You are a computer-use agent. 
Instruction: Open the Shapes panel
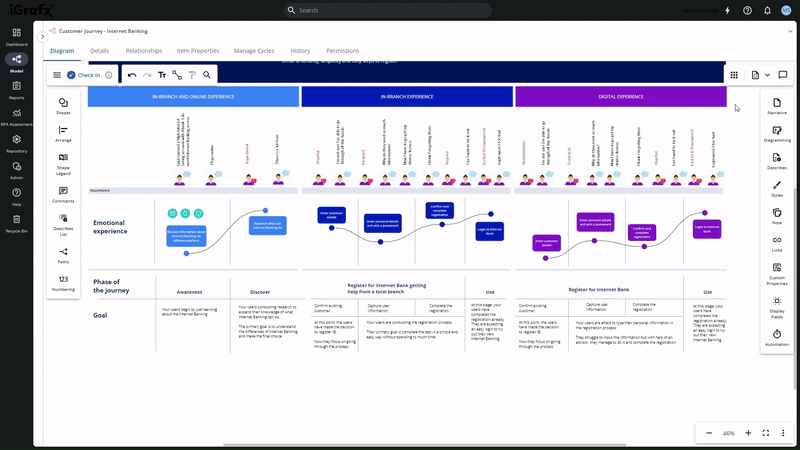click(x=63, y=105)
